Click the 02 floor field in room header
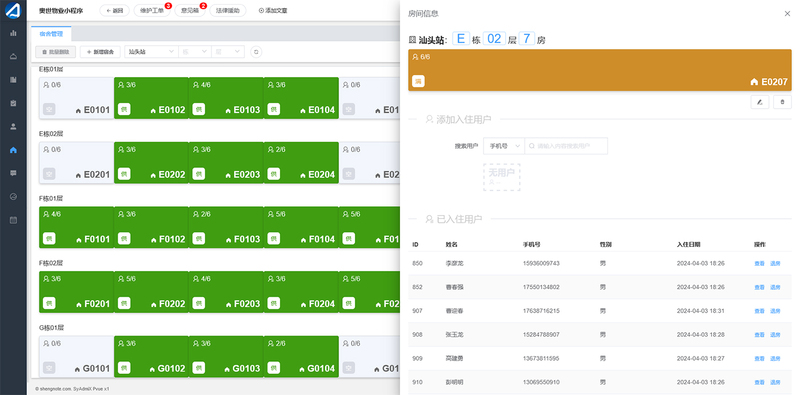 494,39
